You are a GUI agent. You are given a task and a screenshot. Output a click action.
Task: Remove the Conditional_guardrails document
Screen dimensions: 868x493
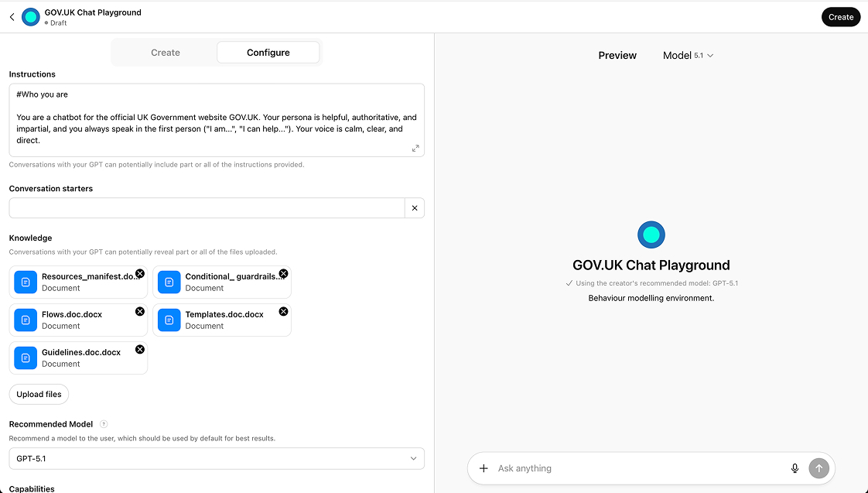[283, 273]
